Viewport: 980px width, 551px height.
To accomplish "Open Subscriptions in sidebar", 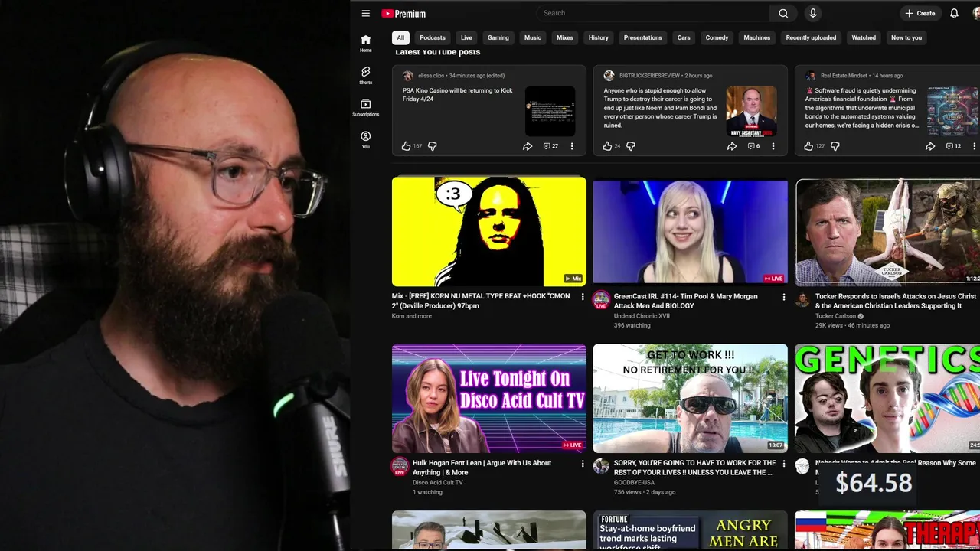I will pos(366,107).
